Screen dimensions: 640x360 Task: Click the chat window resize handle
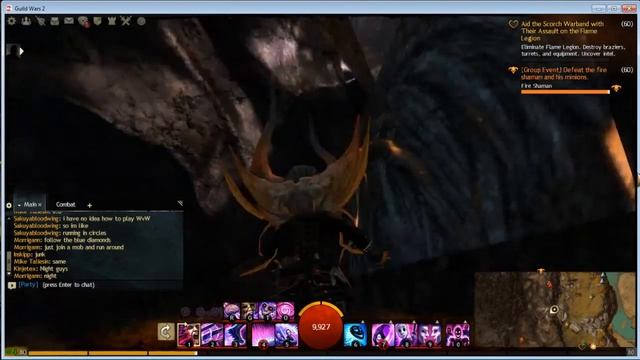coord(180,203)
